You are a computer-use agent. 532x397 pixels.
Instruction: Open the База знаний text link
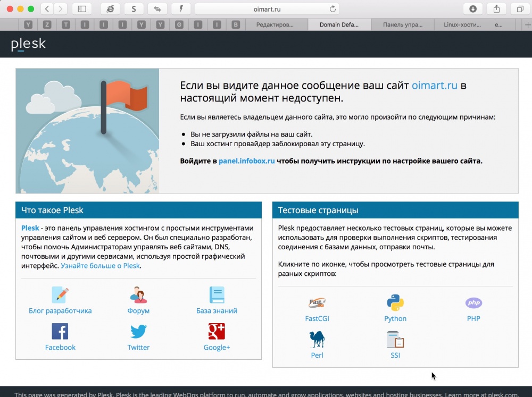(217, 310)
